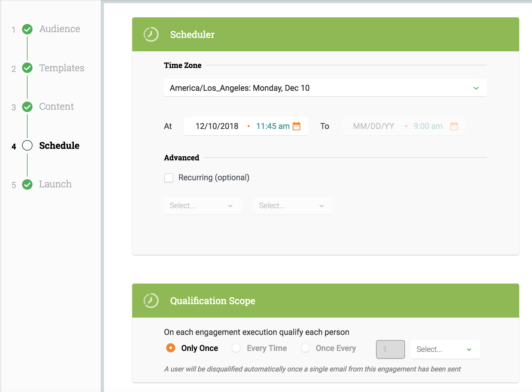Select the Schedule step
Viewport: 532px width, 392px height.
coord(59,146)
